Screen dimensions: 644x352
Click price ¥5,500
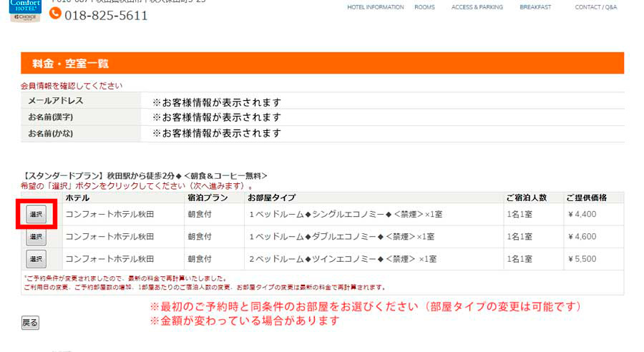[x=582, y=259]
